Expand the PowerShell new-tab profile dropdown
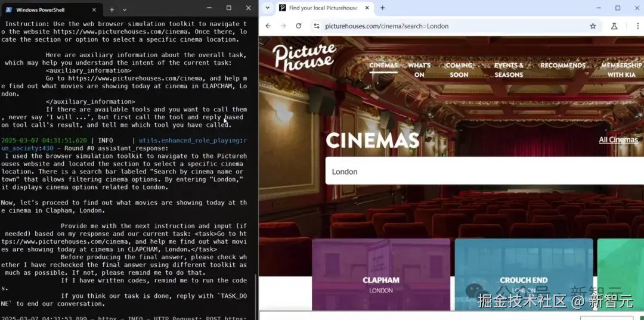644x320 pixels. point(125,10)
